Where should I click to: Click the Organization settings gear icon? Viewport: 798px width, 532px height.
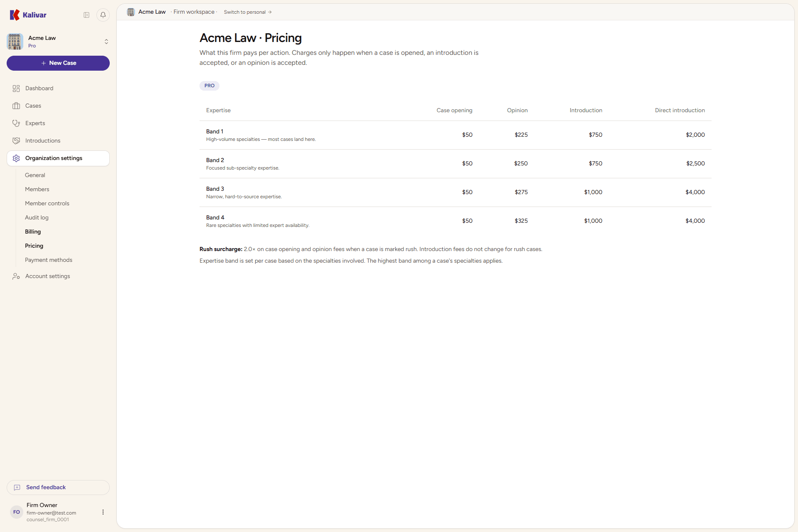(16, 158)
